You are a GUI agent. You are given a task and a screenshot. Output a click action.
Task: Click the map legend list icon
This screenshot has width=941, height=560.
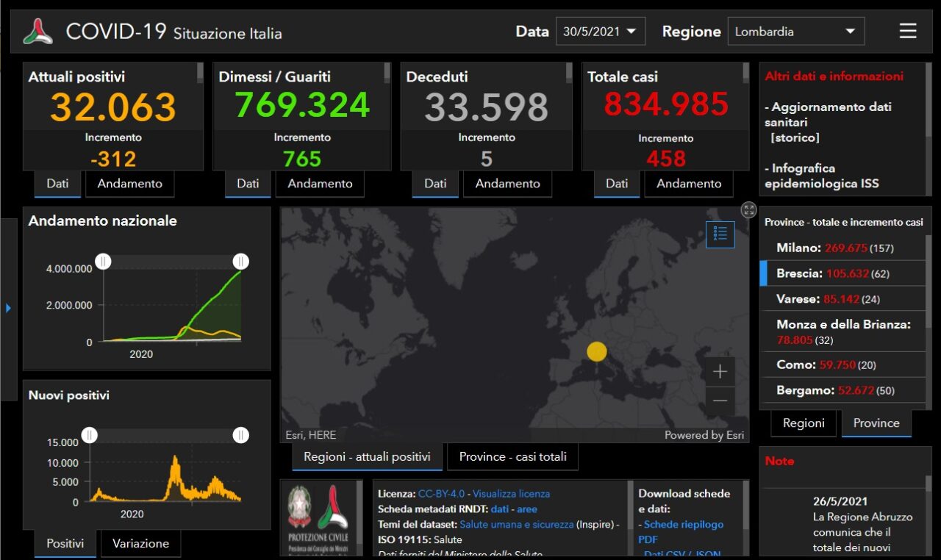(720, 234)
